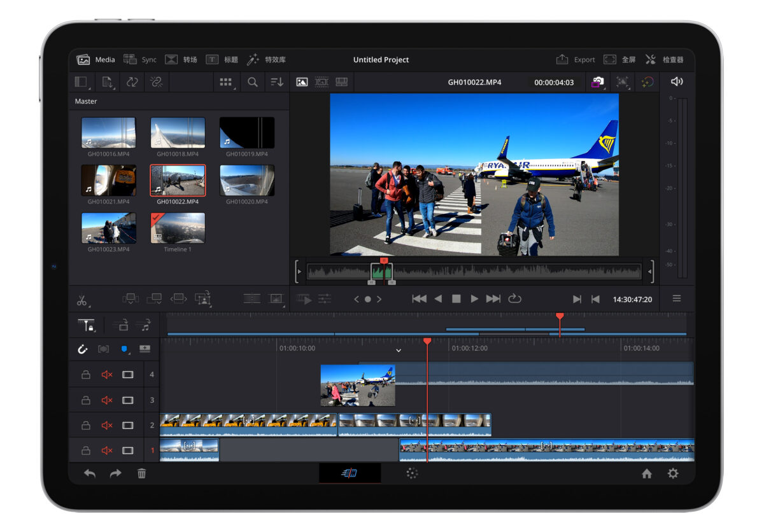This screenshot has width=764, height=532.
Task: Open media pool search
Action: (x=253, y=82)
